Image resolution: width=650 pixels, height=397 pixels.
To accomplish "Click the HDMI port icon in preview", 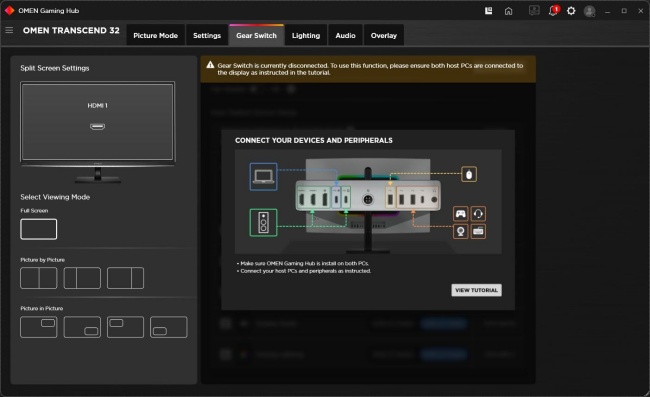I will pyautogui.click(x=97, y=126).
